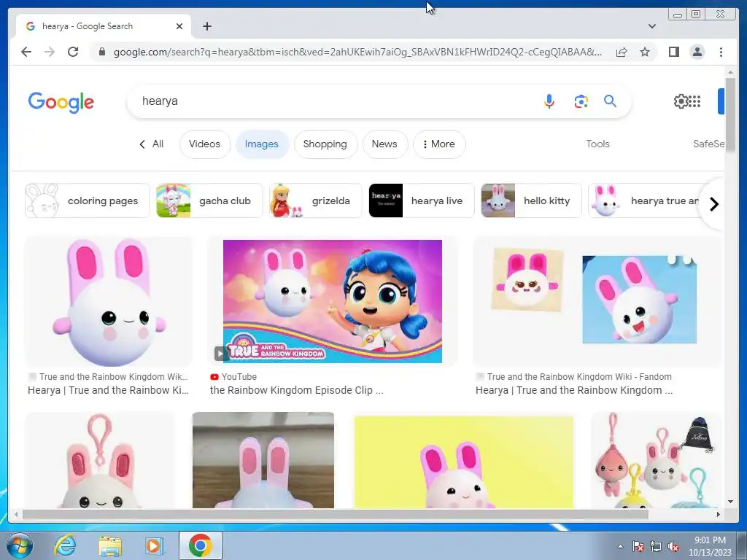Image resolution: width=747 pixels, height=560 pixels.
Task: Expand the More search filters menu
Action: (x=438, y=144)
